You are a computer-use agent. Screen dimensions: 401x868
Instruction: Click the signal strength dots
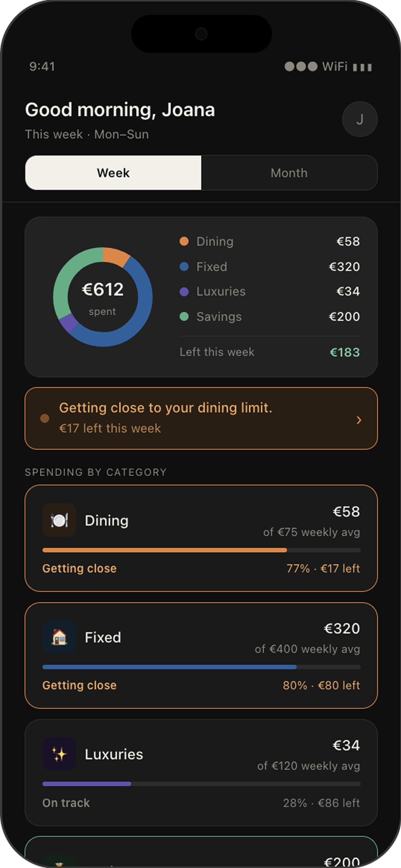[x=301, y=67]
